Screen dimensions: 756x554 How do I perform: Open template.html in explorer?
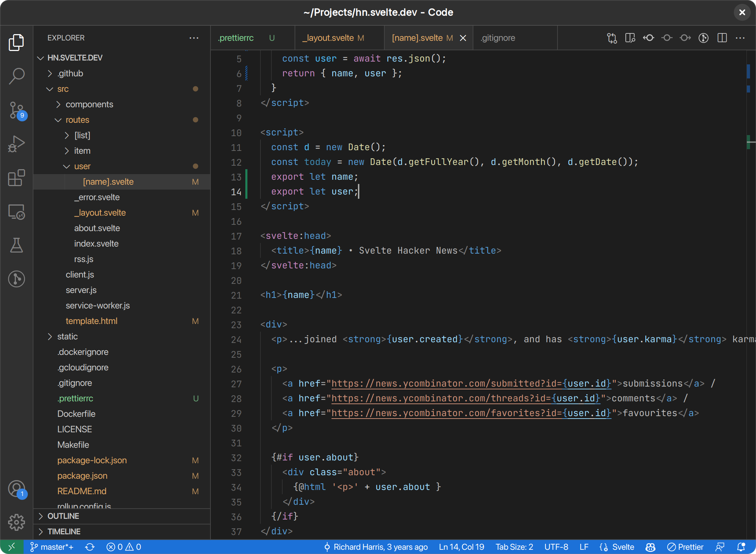pyautogui.click(x=92, y=321)
